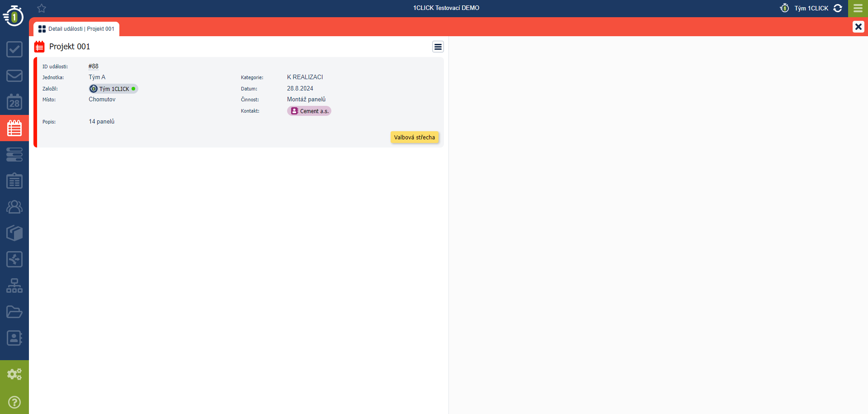
Task: Click the 14 panelů description text
Action: click(102, 121)
